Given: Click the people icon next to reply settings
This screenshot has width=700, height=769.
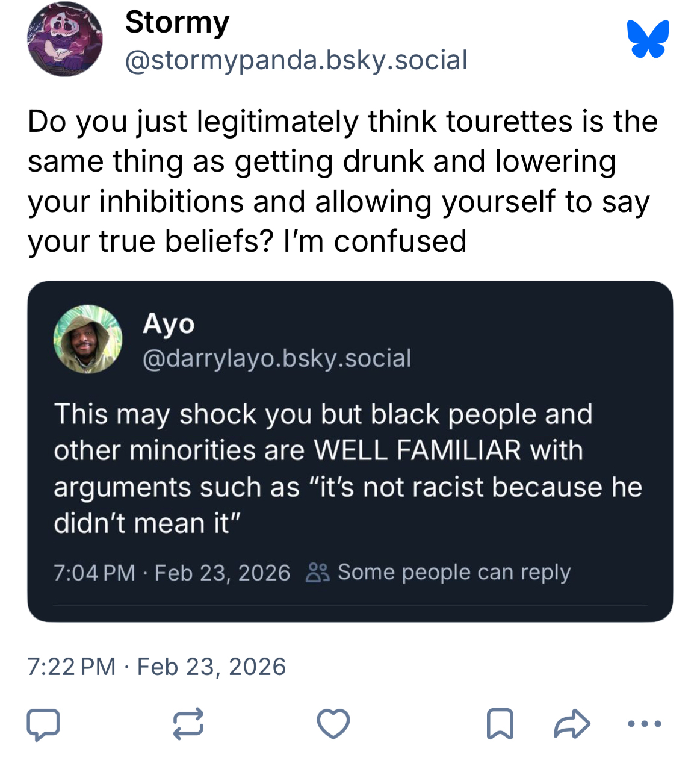Looking at the screenshot, I should [317, 572].
